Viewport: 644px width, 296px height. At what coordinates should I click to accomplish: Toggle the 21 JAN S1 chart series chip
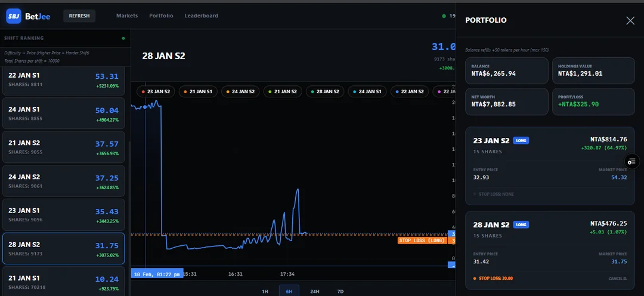(199, 91)
